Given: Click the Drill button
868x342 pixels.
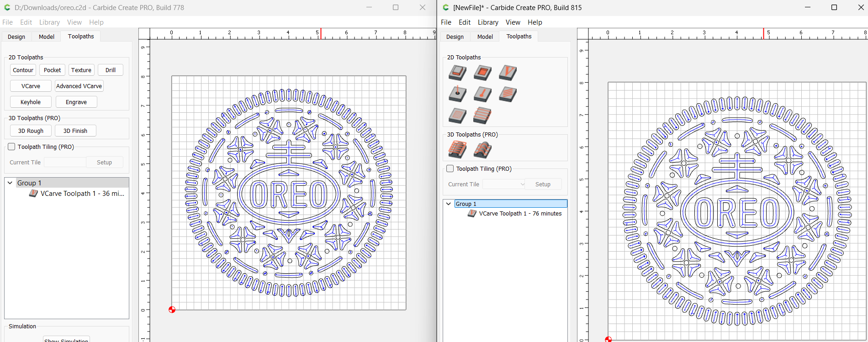Looking at the screenshot, I should point(111,70).
